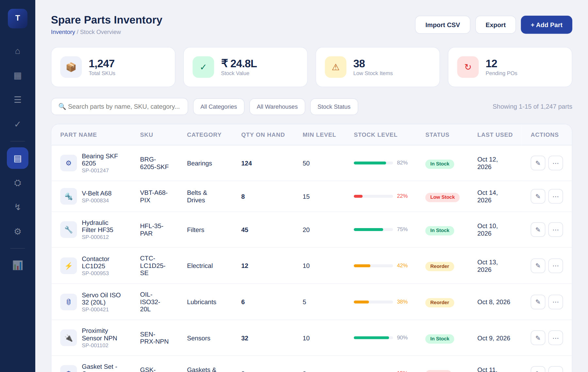
Task: Open the grid view icon in sidebar
Action: point(18,76)
